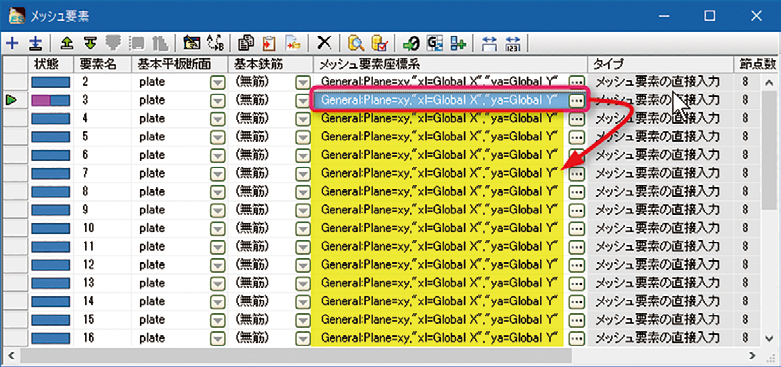Click the 基本鉄筋 column header

tap(269, 64)
